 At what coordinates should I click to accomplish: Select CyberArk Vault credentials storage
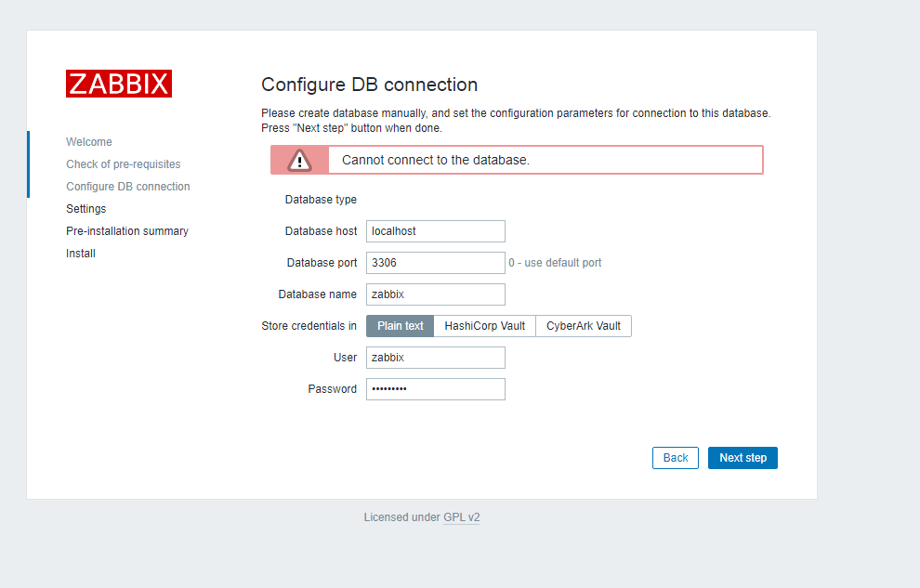pyautogui.click(x=584, y=326)
